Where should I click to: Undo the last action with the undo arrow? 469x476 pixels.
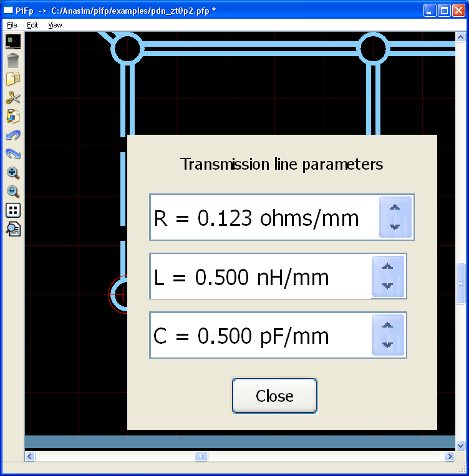coord(13,135)
